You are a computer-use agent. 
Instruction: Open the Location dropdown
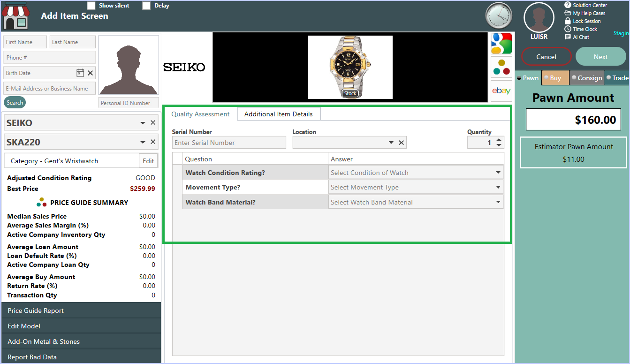point(391,143)
